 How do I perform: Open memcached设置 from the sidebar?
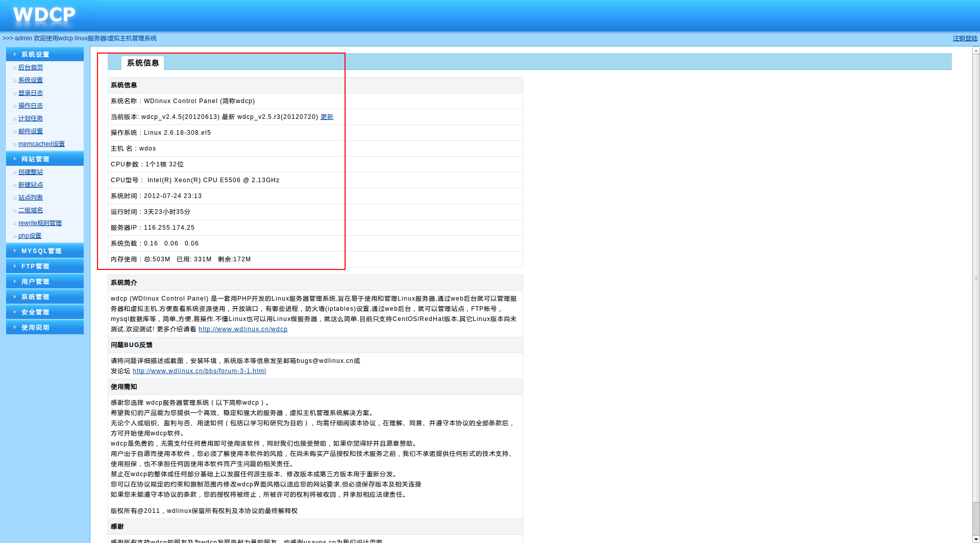41,144
